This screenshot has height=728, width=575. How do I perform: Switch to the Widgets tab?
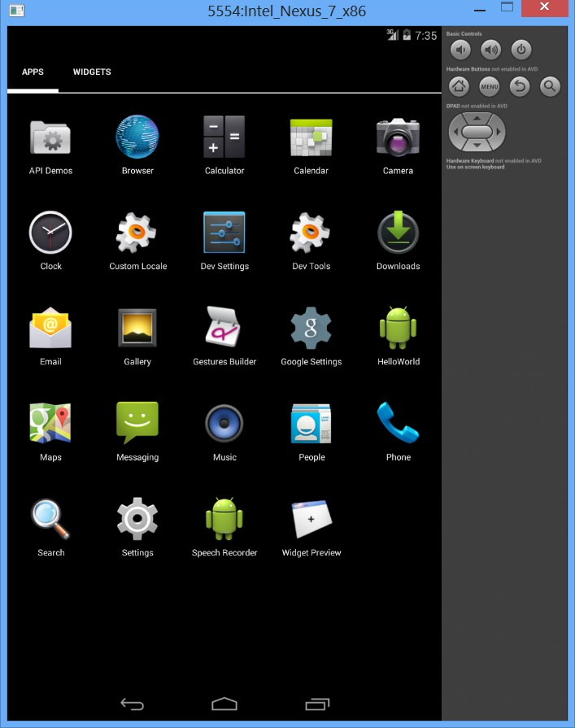point(92,72)
